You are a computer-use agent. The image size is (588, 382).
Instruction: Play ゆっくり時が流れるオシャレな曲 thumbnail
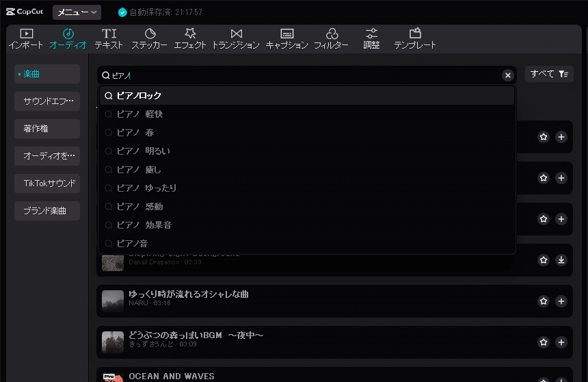pos(113,301)
